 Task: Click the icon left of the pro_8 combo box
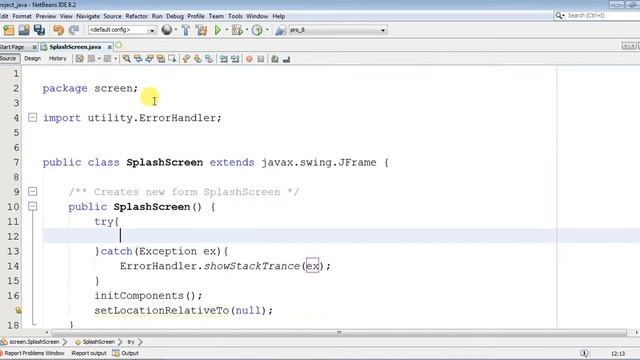click(x=280, y=30)
